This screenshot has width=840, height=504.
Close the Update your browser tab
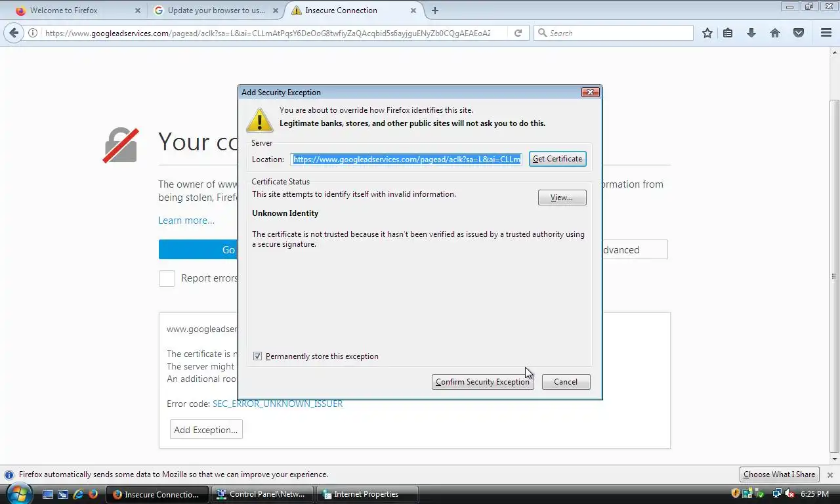pyautogui.click(x=276, y=10)
